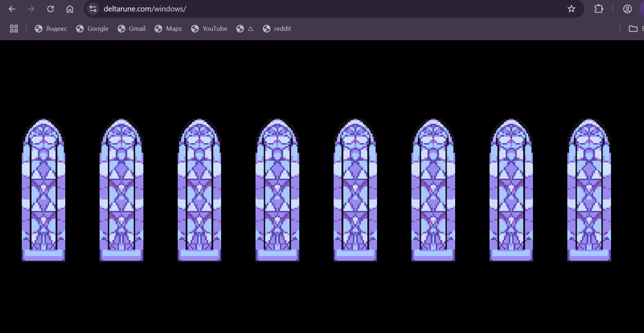
Task: Click the fourth stained glass window from left
Action: tap(277, 190)
